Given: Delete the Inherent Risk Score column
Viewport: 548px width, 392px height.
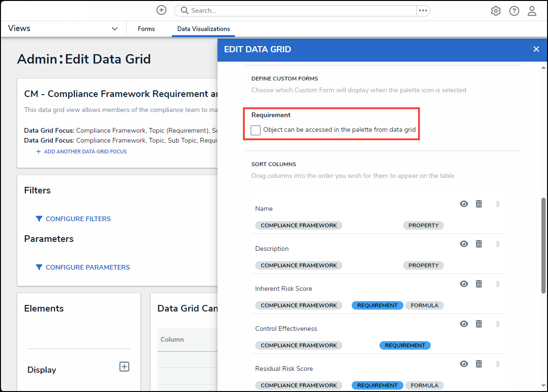Looking at the screenshot, I should (x=479, y=284).
